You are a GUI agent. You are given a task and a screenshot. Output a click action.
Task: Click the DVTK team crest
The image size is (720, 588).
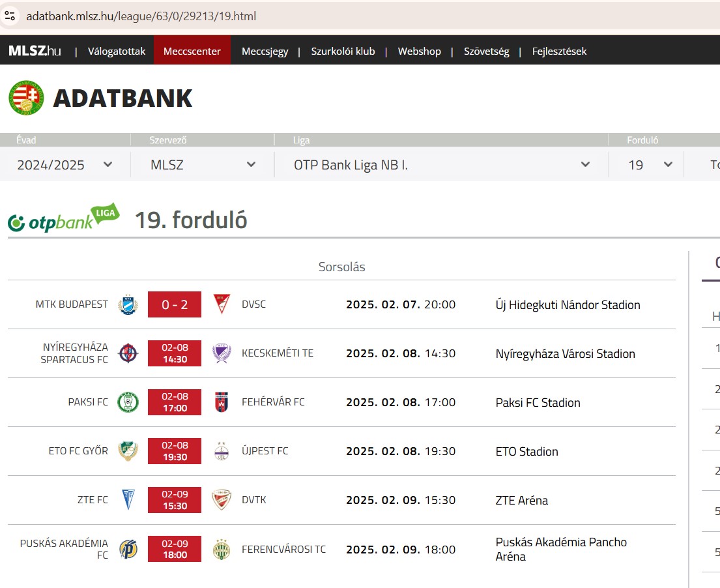pyautogui.click(x=222, y=500)
